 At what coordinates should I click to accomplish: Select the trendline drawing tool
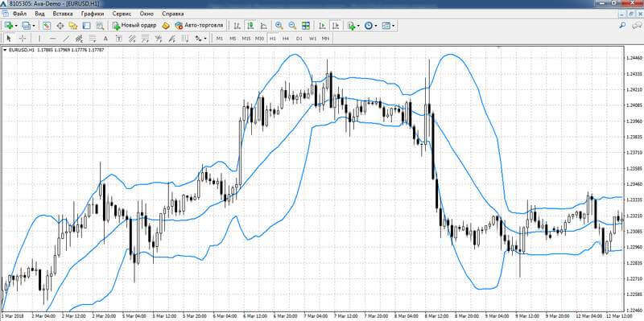coord(66,38)
